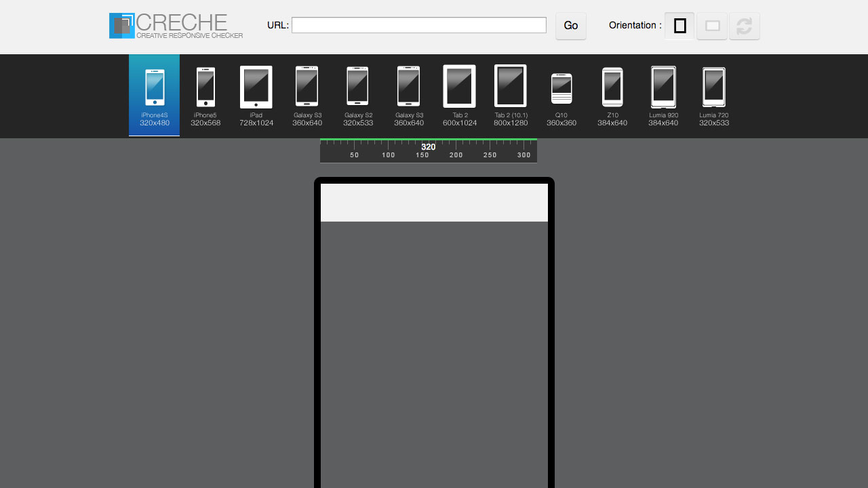Viewport: 868px width, 488px height.
Task: Switch preview to iPhone5 320x568
Action: point(205,96)
